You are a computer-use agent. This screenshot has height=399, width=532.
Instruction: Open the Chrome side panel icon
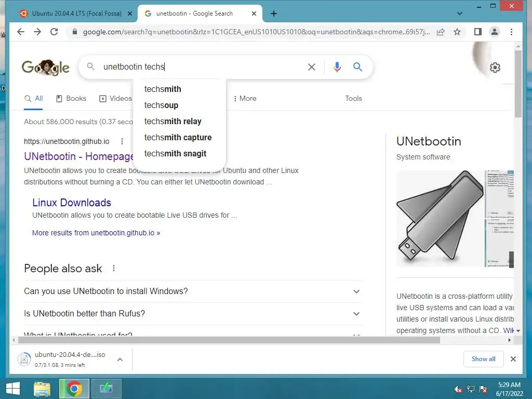click(x=478, y=32)
